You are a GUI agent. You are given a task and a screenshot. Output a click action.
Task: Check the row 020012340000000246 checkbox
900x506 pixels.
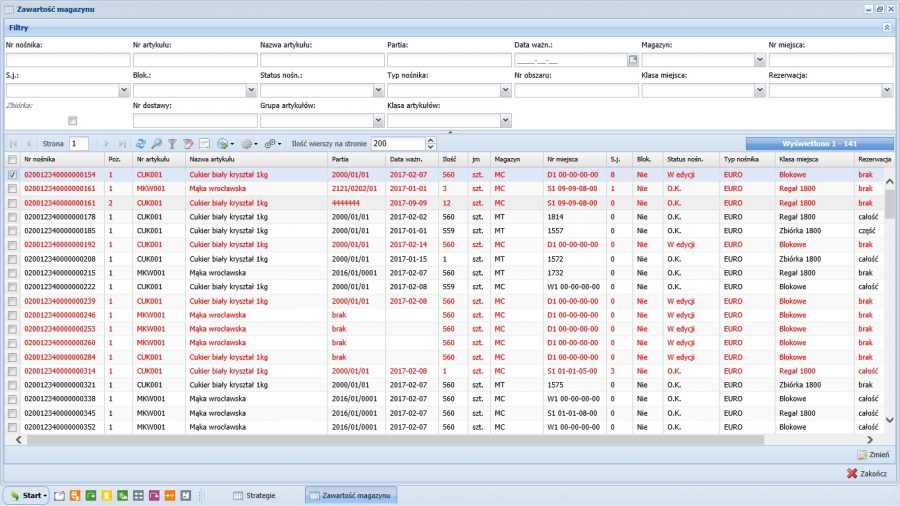(12, 315)
